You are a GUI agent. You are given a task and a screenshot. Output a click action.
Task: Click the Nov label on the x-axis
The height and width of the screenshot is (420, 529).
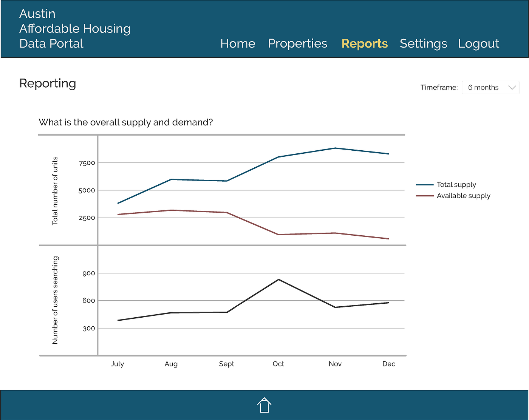coord(335,364)
